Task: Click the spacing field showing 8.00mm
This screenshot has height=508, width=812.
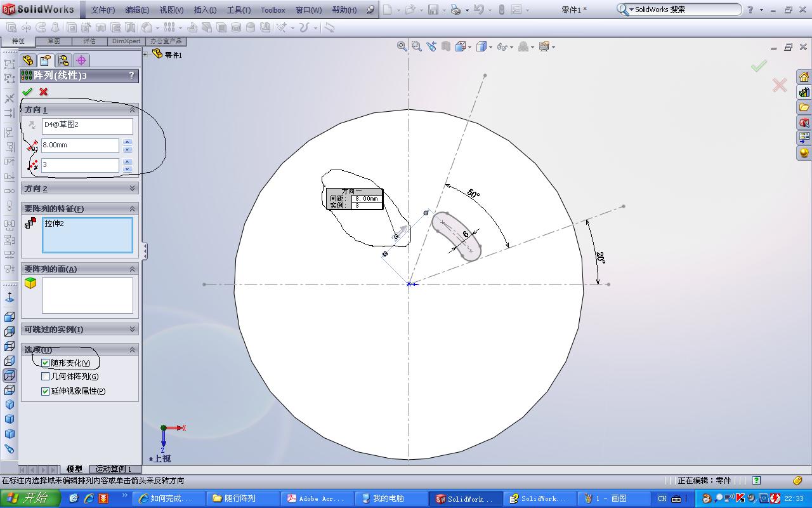Action: tap(80, 145)
